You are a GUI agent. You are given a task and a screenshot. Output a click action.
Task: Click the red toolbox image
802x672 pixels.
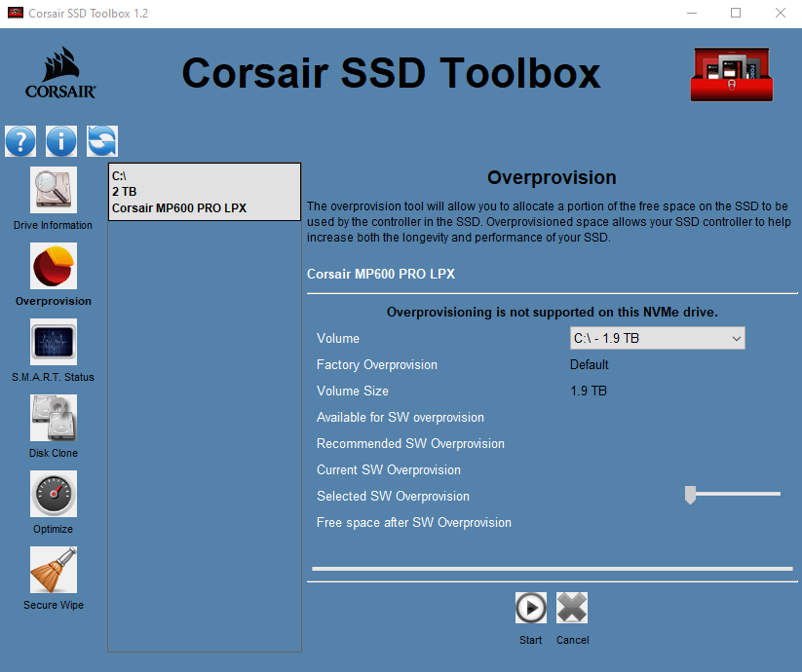[730, 75]
